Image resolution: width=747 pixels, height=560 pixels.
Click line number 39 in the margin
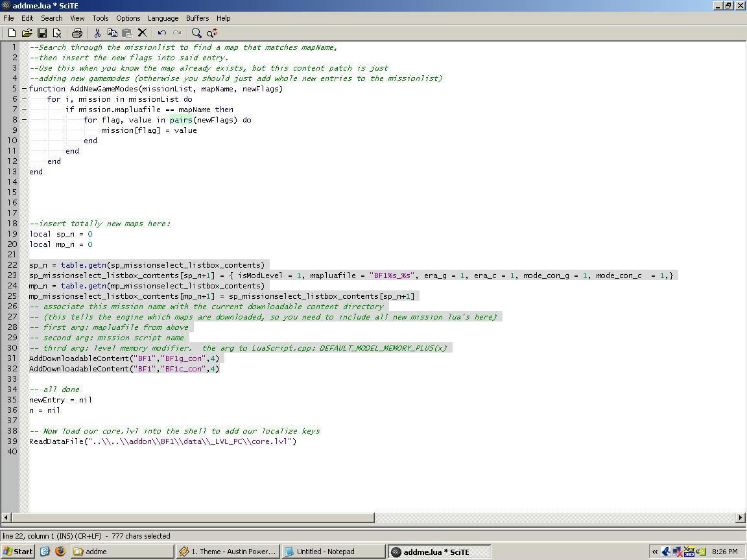coord(12,441)
